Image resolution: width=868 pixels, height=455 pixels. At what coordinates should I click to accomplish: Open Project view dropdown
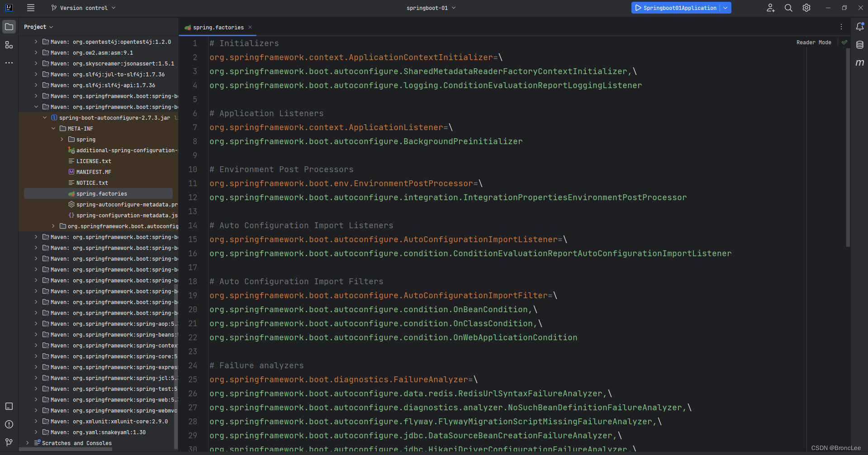point(38,27)
